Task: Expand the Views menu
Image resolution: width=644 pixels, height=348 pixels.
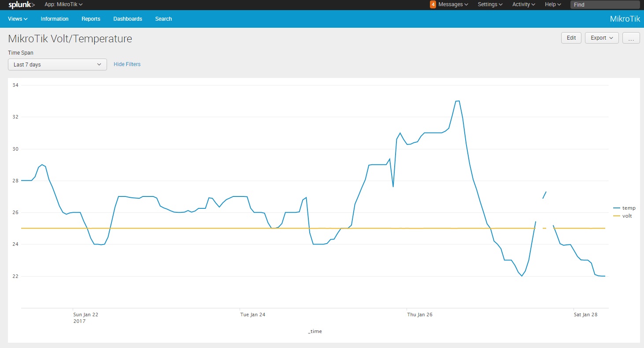Action: pyautogui.click(x=18, y=19)
